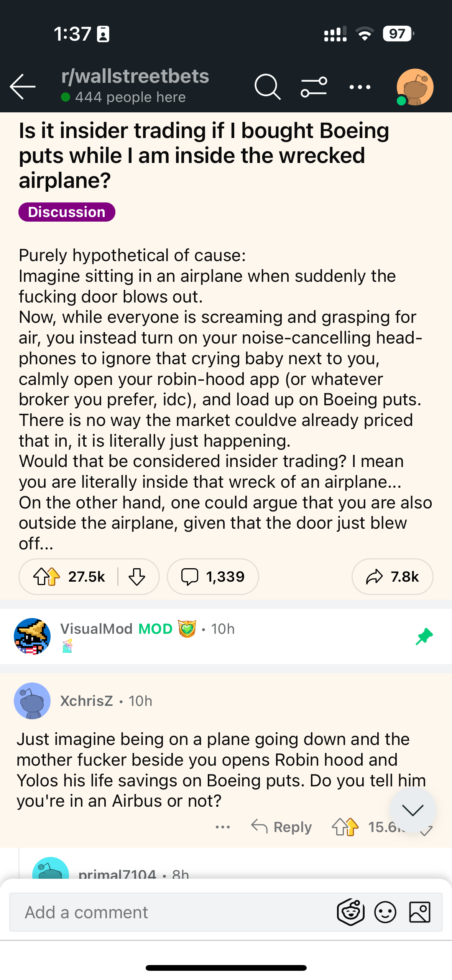Jump to next comment with floating chevron
The image size is (452, 980).
click(x=413, y=809)
